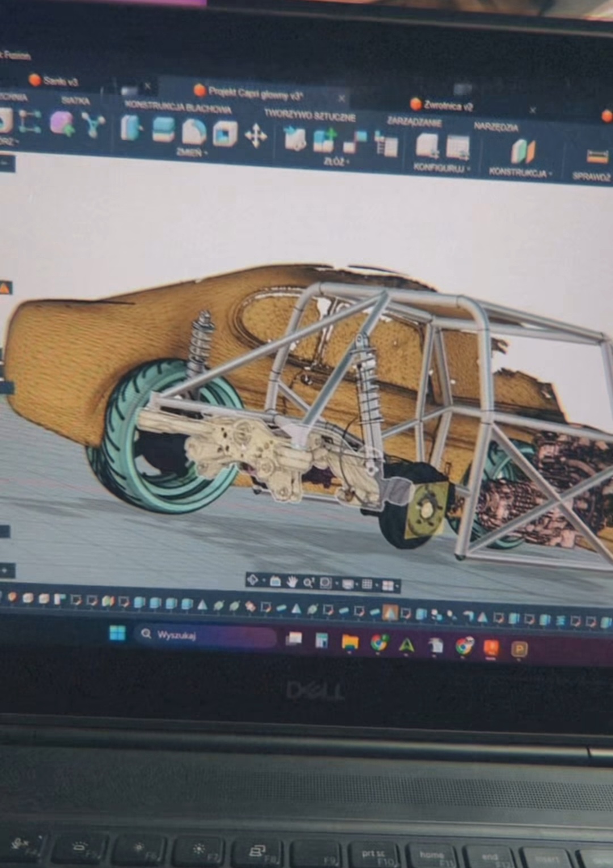613x868 pixels.
Task: Click the Shell tool icon in ZMIEŃ
Action: tap(225, 134)
